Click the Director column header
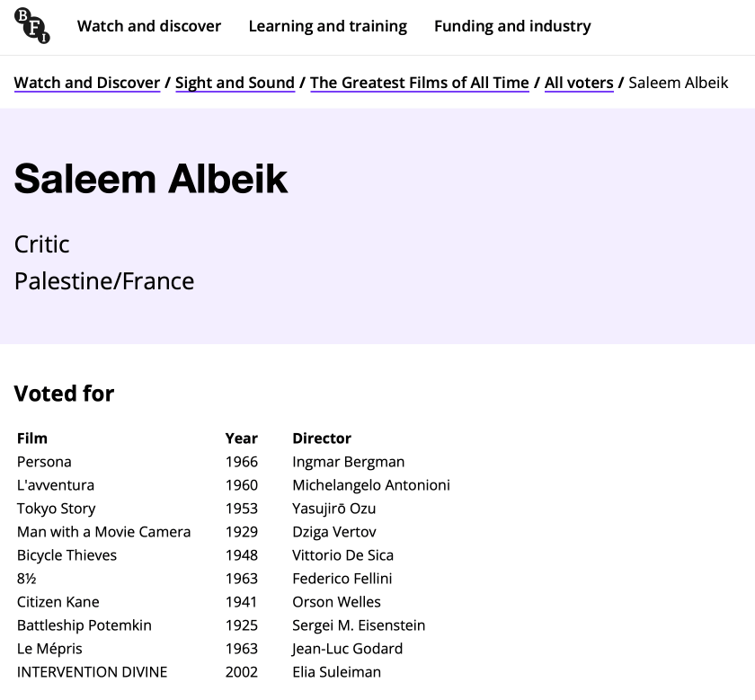 tap(322, 439)
